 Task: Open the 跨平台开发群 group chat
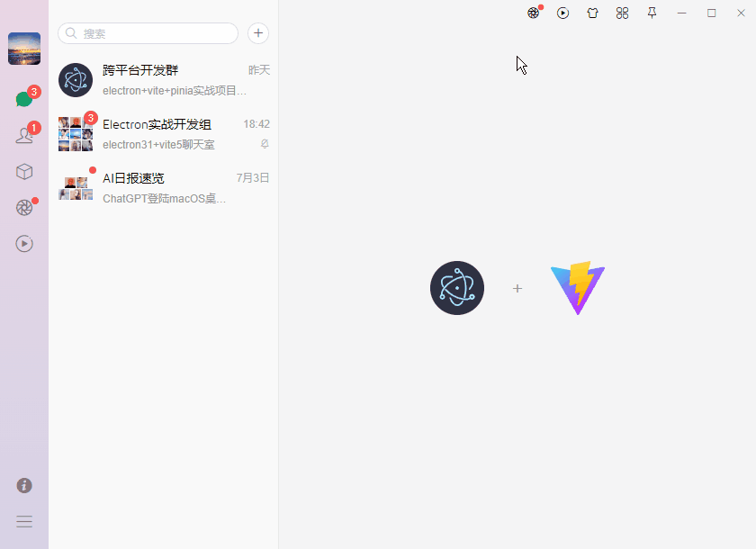(162, 80)
